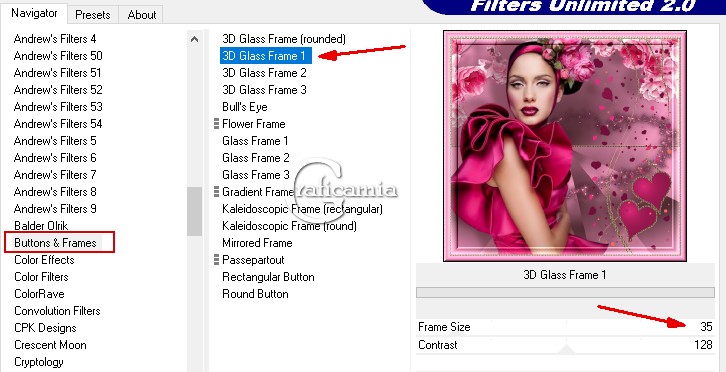This screenshot has width=726, height=372.
Task: Click the icon beside Flower Frame
Action: coord(216,124)
